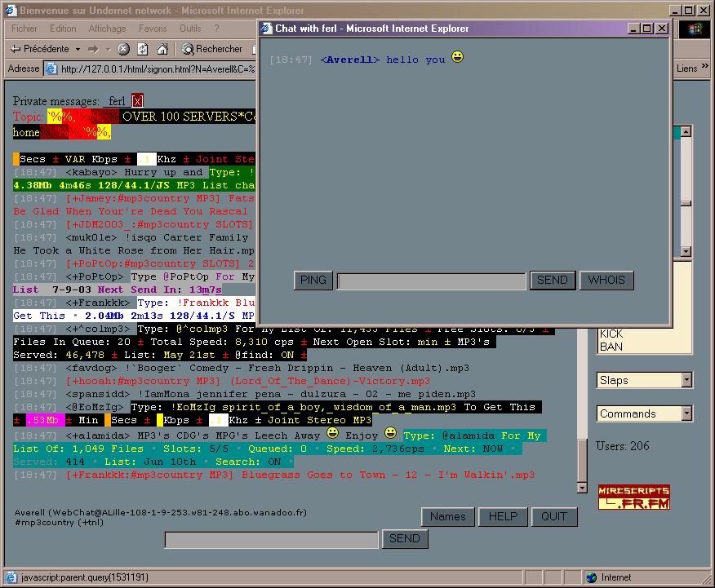
Task: Click the channel log scrollbar down arrow
Action: coord(582,488)
